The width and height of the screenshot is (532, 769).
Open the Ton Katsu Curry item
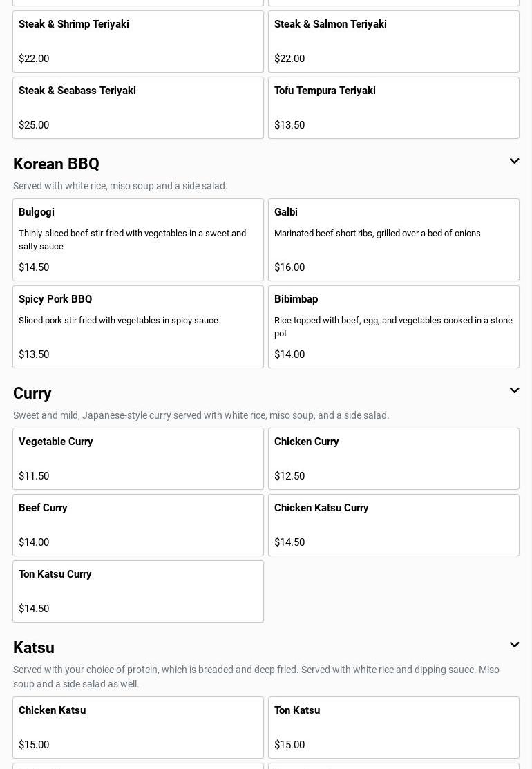tap(138, 591)
